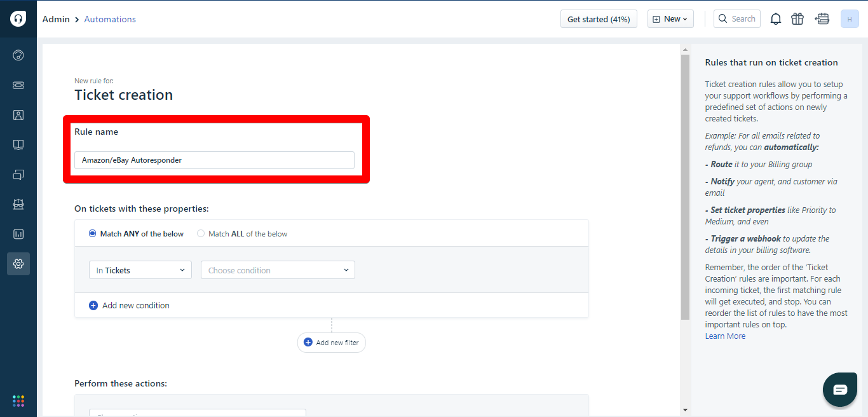Open the Dashboard sidebar icon

[x=18, y=55]
